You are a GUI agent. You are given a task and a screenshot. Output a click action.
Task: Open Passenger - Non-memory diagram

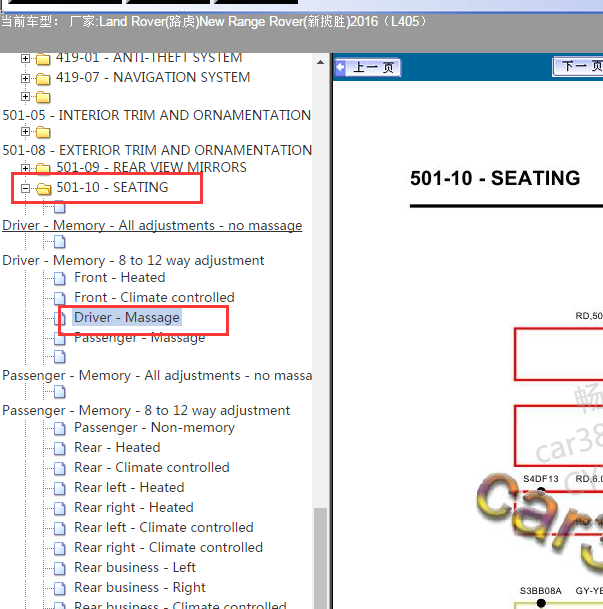click(x=155, y=428)
